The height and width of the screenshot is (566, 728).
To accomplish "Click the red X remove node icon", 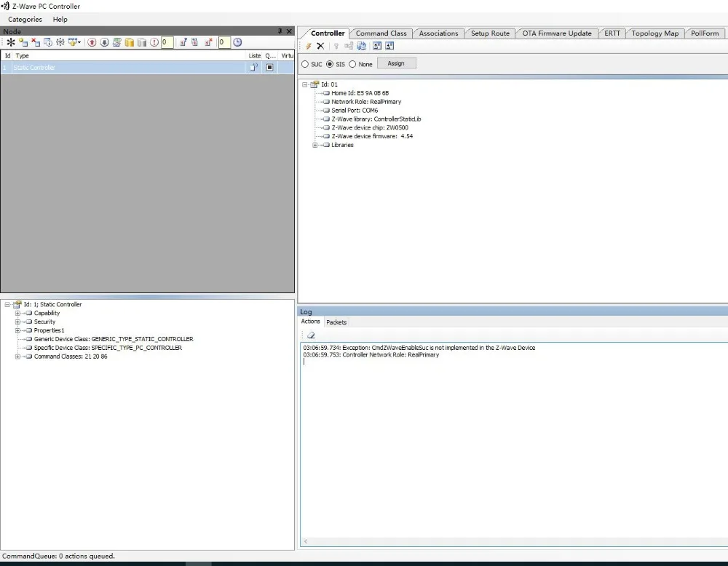I will [36, 42].
